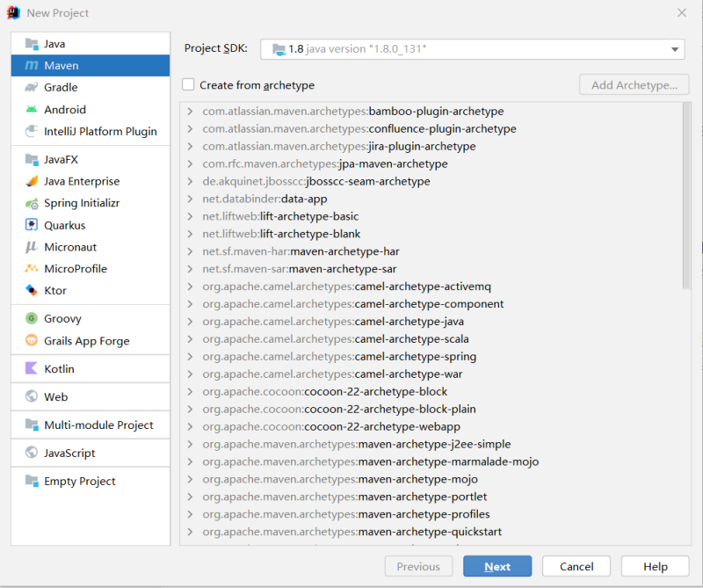Enable the Create from archetype checkbox

[x=188, y=85]
